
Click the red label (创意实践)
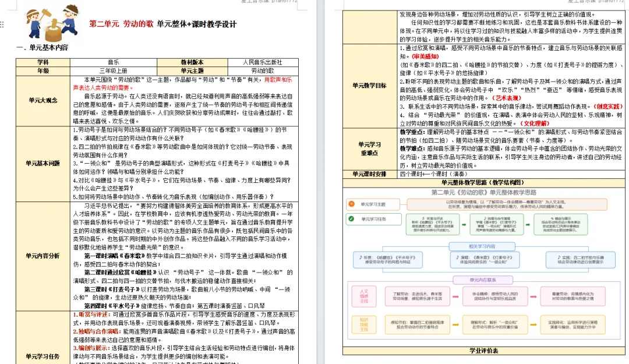click(x=608, y=107)
